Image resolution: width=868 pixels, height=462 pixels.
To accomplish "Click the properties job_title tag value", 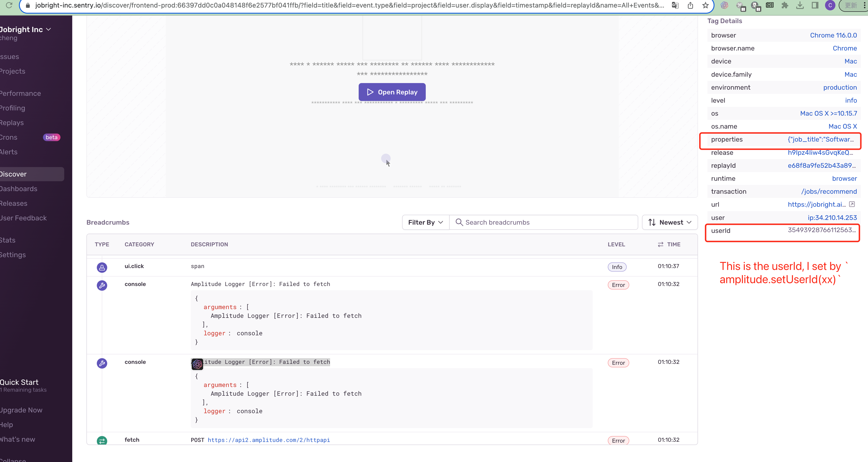I will coord(821,139).
